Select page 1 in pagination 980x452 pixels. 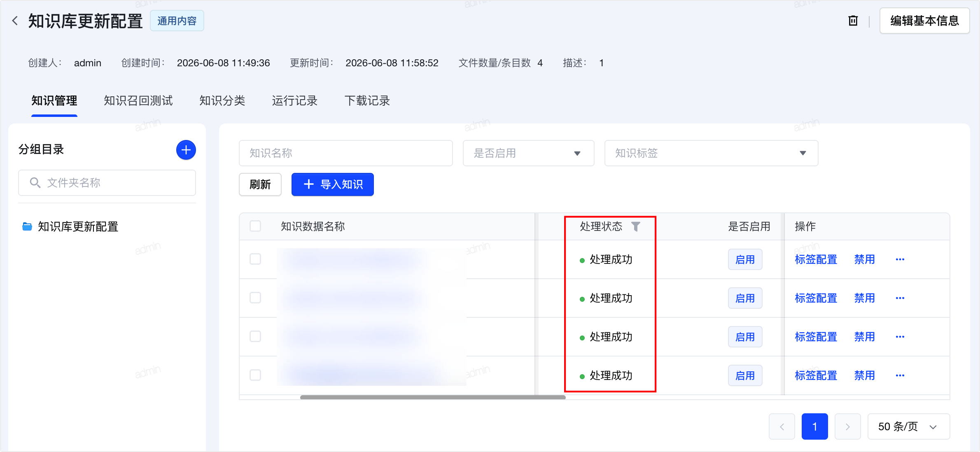815,426
